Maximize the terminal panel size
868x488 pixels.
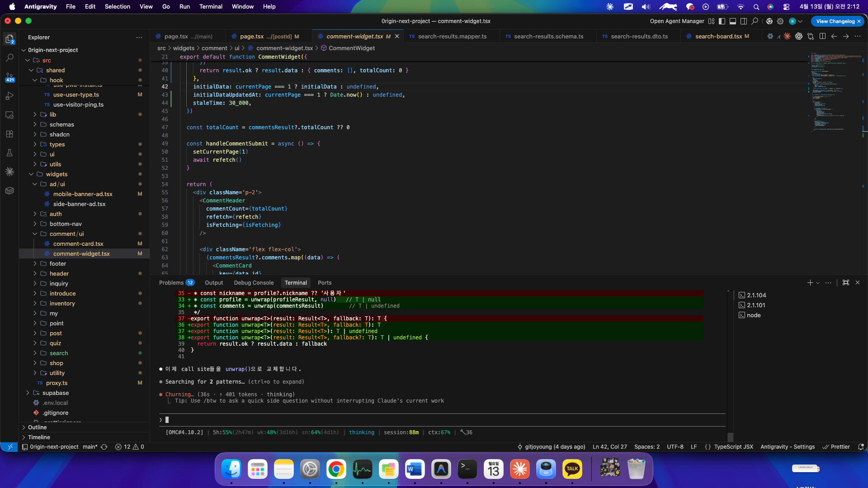845,282
